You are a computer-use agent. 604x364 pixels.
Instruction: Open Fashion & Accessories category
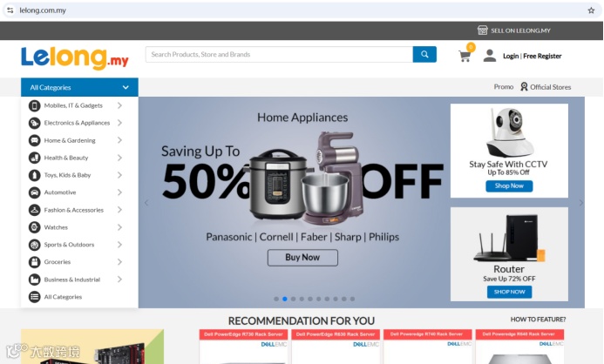(x=75, y=210)
